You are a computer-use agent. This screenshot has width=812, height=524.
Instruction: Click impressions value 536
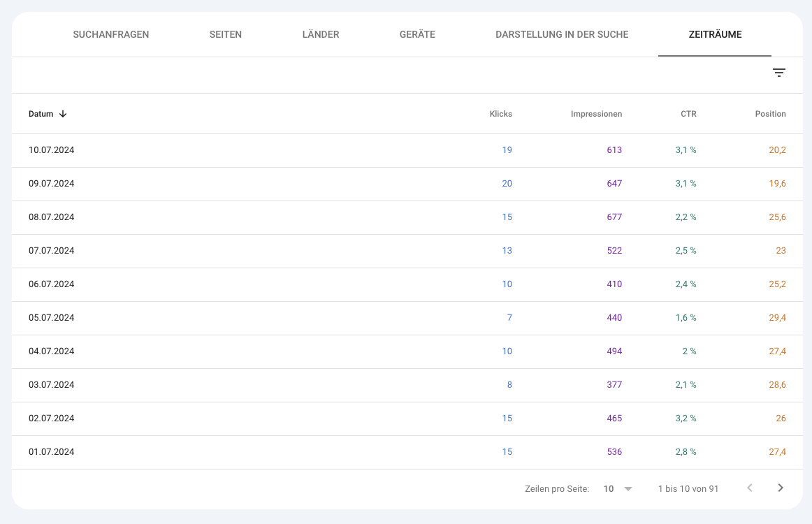(614, 452)
